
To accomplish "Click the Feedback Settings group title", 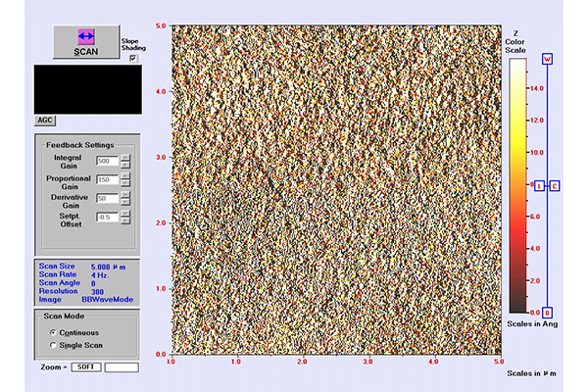I will click(80, 145).
